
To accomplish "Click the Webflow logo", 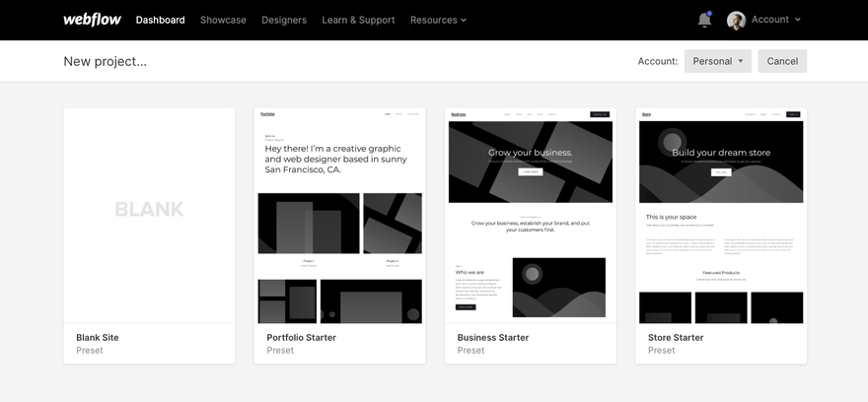I will click(x=92, y=20).
